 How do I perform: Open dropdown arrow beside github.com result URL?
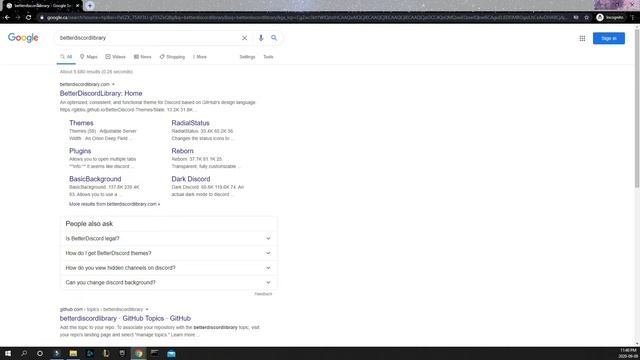(x=147, y=309)
